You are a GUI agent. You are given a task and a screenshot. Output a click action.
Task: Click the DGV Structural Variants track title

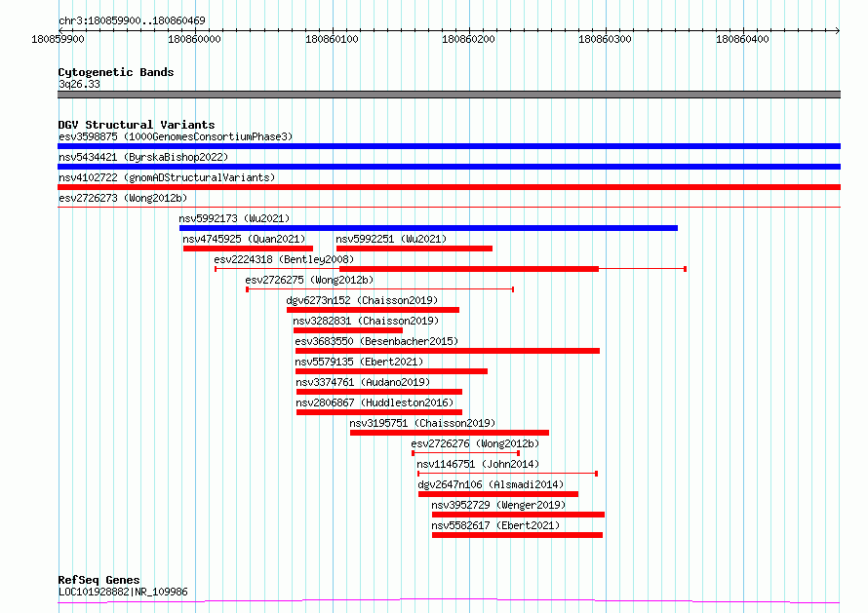click(x=137, y=125)
